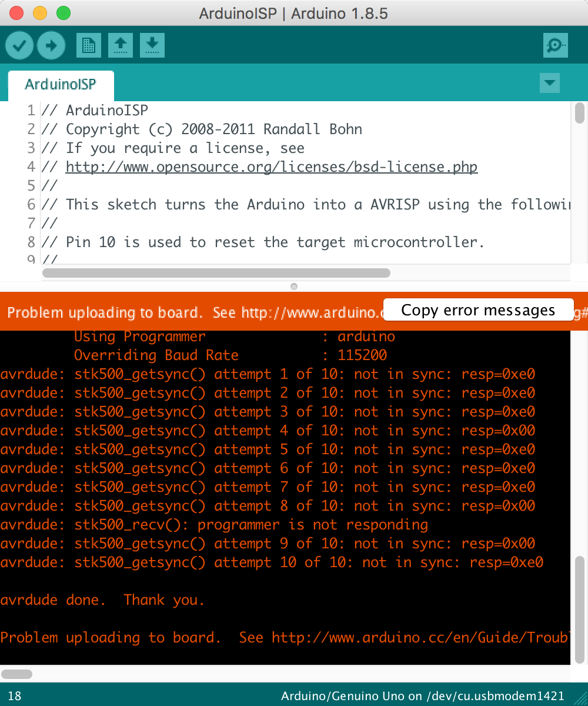Click the divider handle between editor and console

[x=294, y=287]
